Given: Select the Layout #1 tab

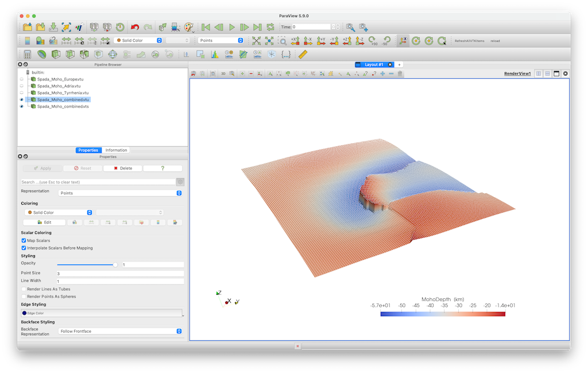Looking at the screenshot, I should (374, 64).
